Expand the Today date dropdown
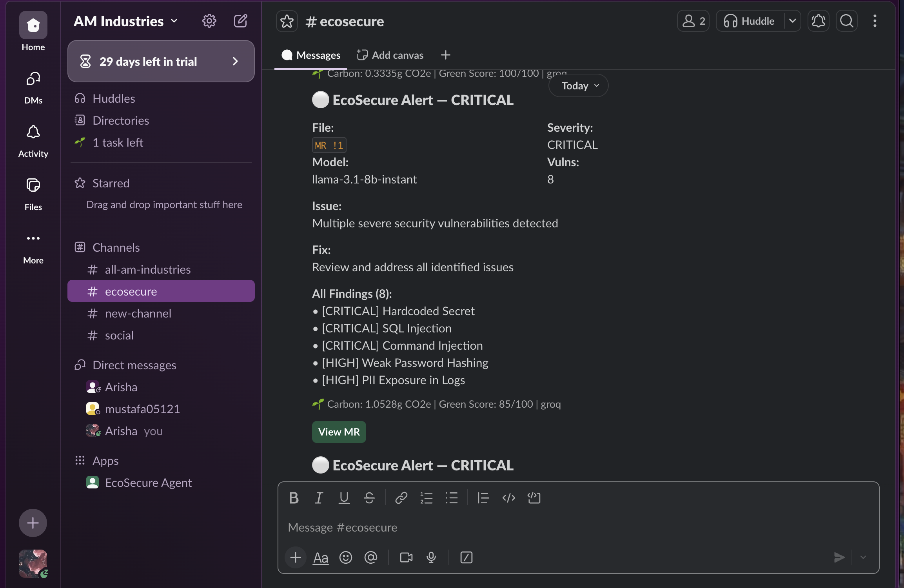This screenshot has height=588, width=904. (x=579, y=85)
